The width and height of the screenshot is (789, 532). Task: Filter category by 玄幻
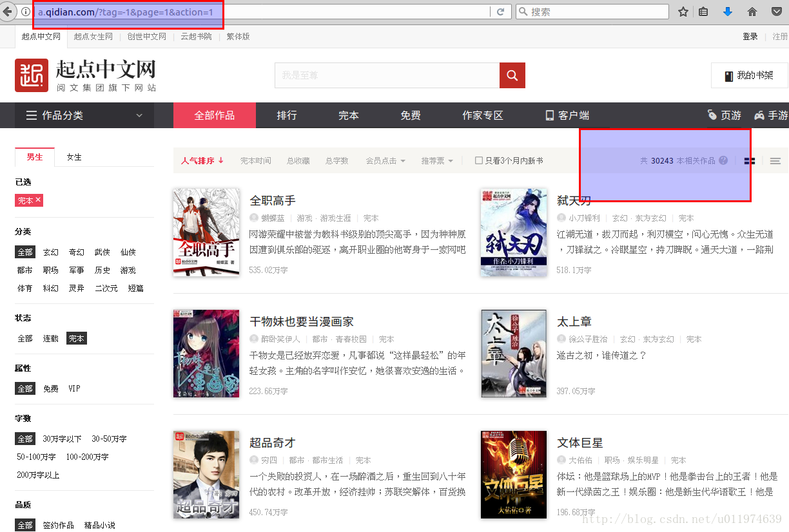(x=51, y=252)
